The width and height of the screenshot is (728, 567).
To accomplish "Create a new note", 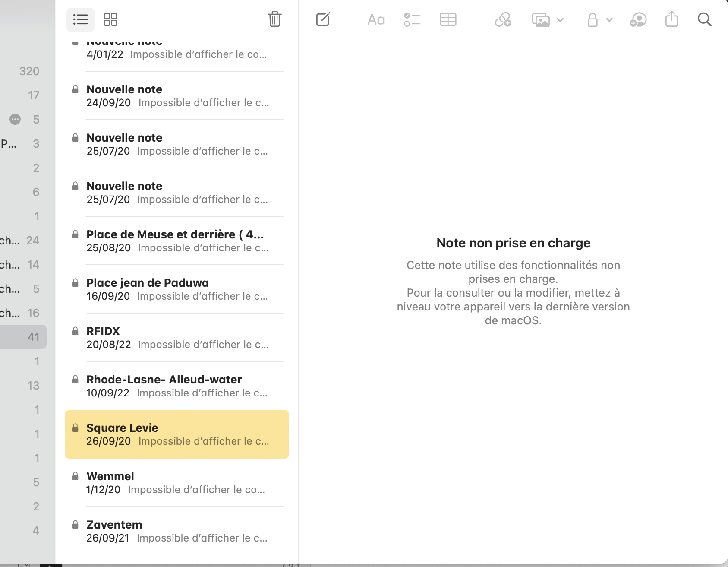I will [x=323, y=19].
